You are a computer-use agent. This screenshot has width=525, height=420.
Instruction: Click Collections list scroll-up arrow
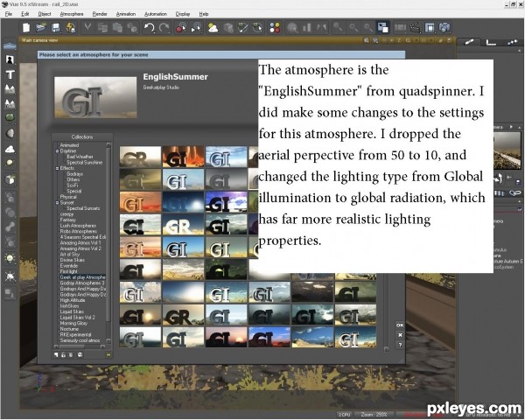click(x=108, y=144)
